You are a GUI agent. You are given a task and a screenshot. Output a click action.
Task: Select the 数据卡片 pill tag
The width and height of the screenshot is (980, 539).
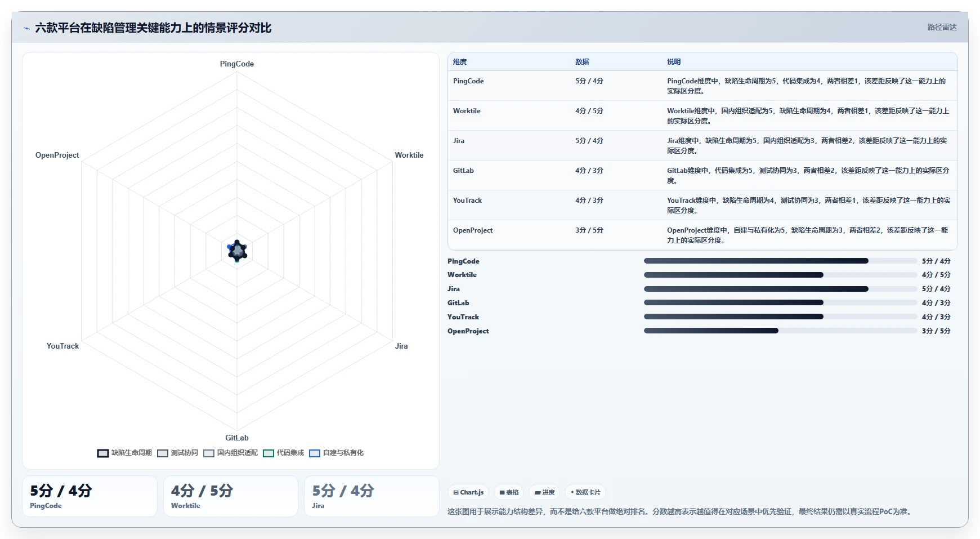(x=585, y=492)
